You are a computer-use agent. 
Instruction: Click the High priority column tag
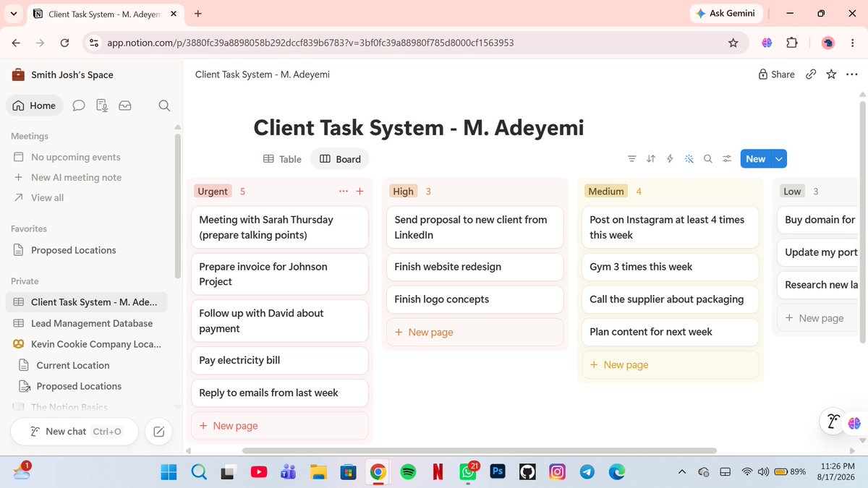[x=403, y=192]
